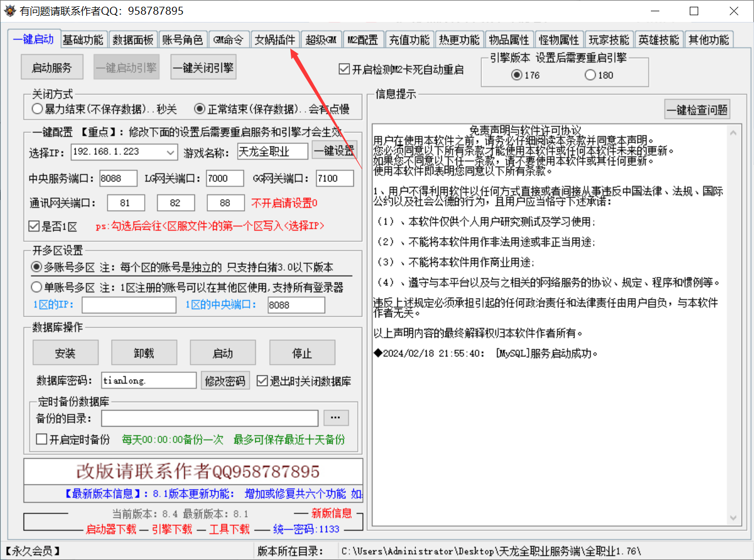Switch to the 基础功能 tab
754x560 pixels.
83,40
